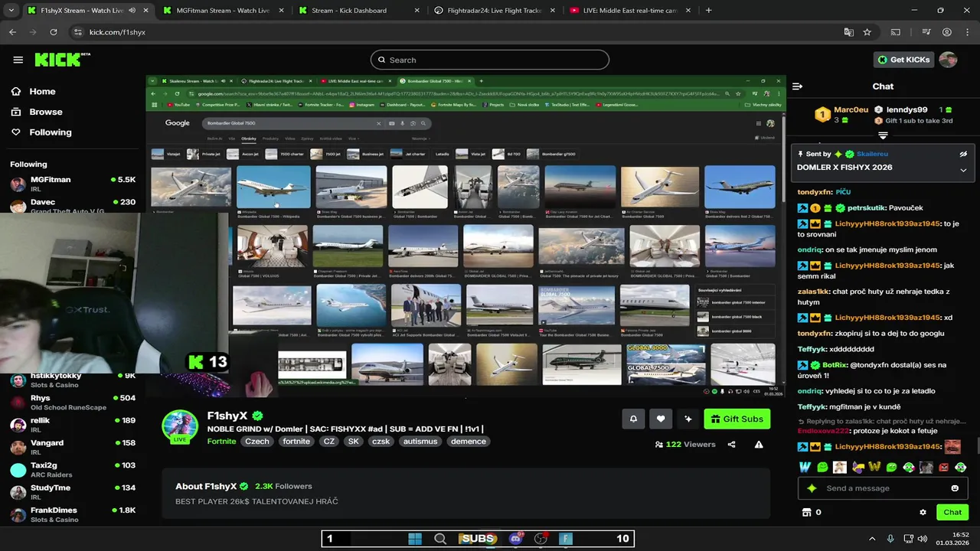The width and height of the screenshot is (980, 551).
Task: Open Windows Start menu
Action: click(x=415, y=539)
